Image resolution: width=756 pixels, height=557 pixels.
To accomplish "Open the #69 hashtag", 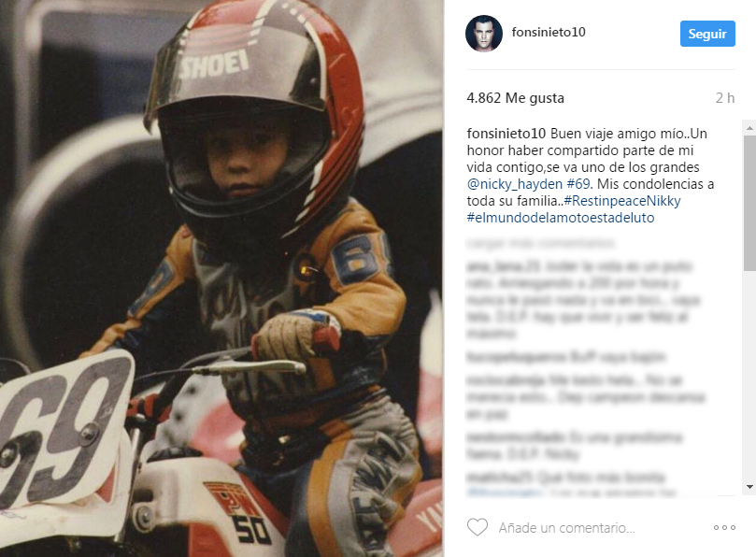I will pos(578,184).
